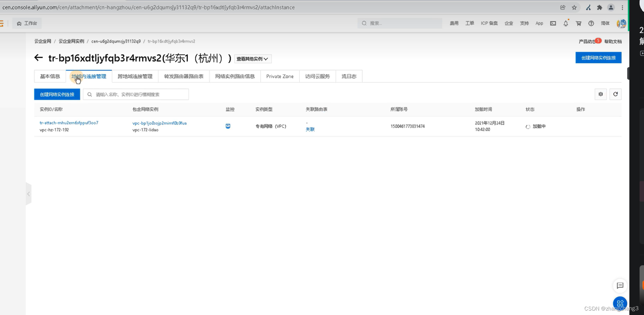Open the tr-attach-mhu2ern6sfppuf3oo7 instance link

pyautogui.click(x=69, y=123)
